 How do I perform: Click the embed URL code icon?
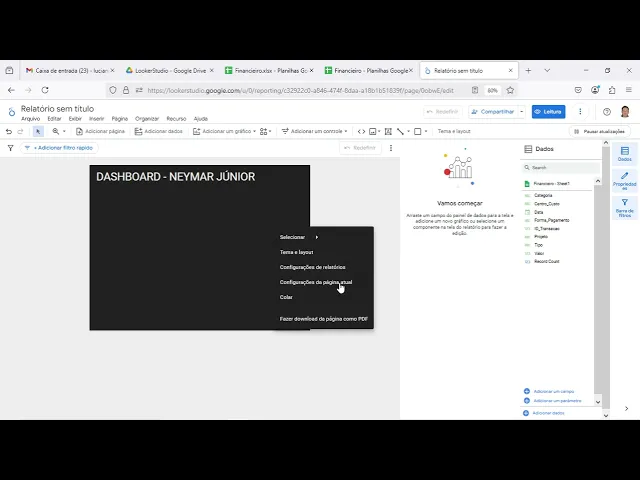[x=361, y=131]
